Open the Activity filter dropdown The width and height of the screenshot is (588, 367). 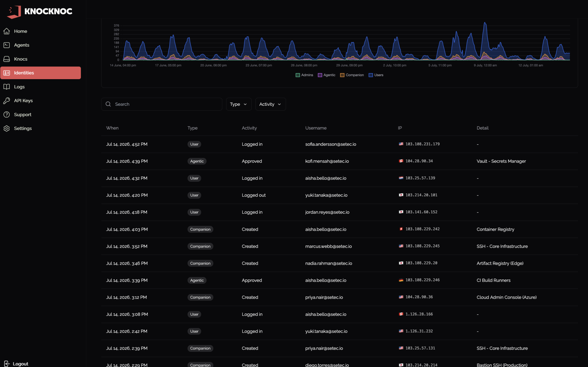[x=271, y=104]
